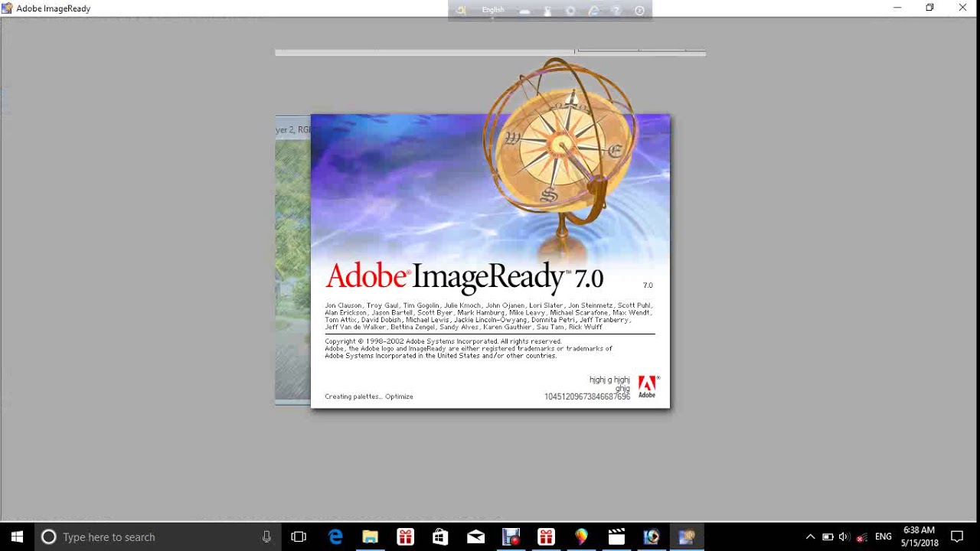Open the disconnected network icon
Image resolution: width=980 pixels, height=551 pixels.
tap(862, 536)
